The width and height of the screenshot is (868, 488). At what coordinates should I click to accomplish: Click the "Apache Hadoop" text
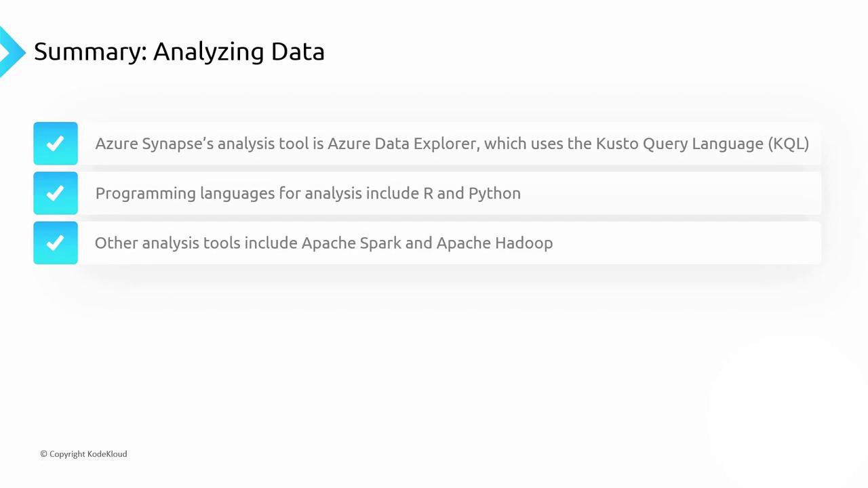coord(494,243)
